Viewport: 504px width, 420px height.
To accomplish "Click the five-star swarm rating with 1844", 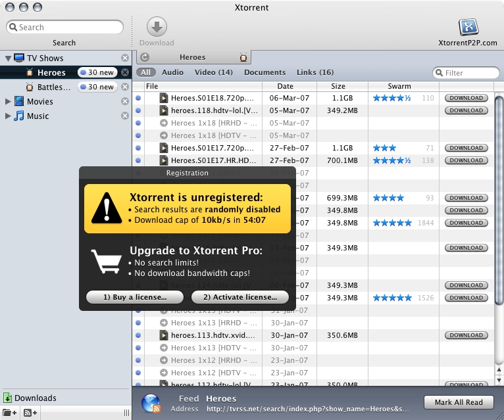I will 392,223.
